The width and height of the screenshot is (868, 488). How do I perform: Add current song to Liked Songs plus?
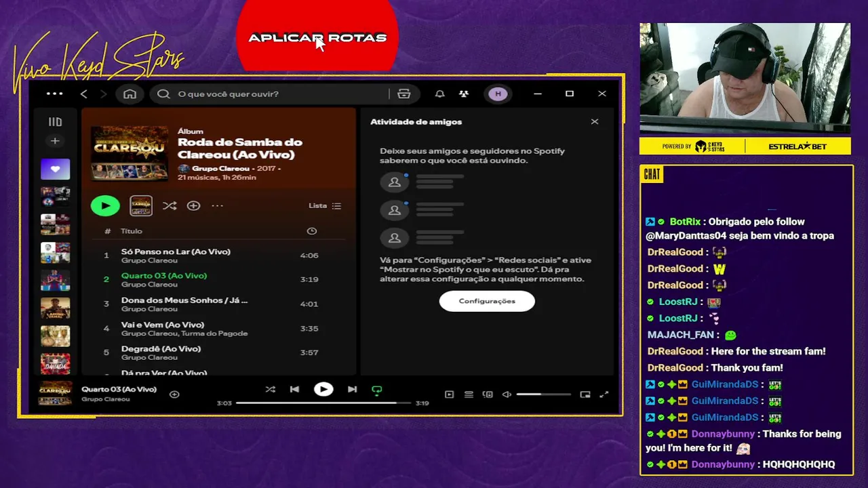pyautogui.click(x=174, y=394)
